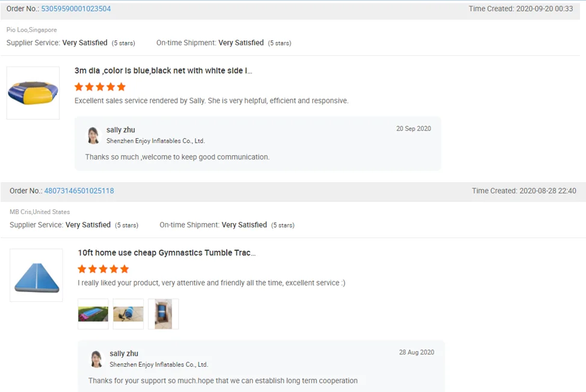
Task: View the second review photo thumbnail
Action: (128, 314)
